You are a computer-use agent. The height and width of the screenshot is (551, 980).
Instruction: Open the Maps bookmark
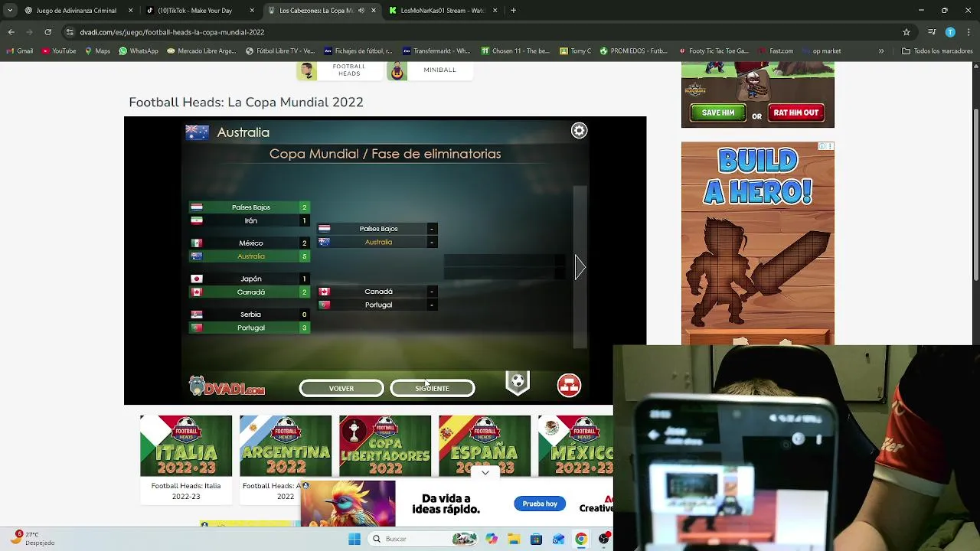pyautogui.click(x=97, y=51)
